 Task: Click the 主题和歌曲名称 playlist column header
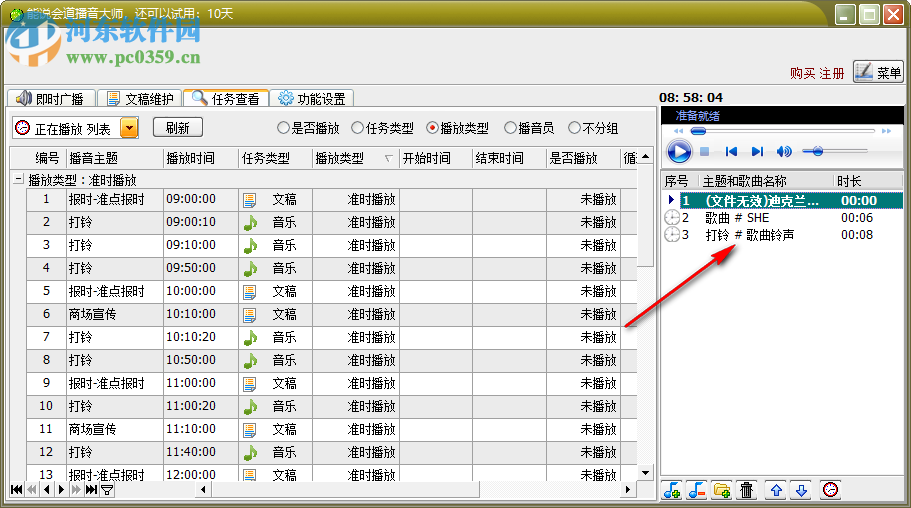766,181
